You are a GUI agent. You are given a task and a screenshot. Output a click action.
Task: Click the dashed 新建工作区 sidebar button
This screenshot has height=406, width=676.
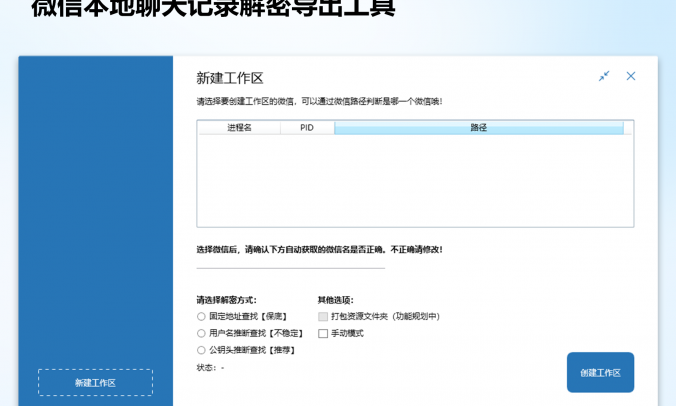point(95,382)
